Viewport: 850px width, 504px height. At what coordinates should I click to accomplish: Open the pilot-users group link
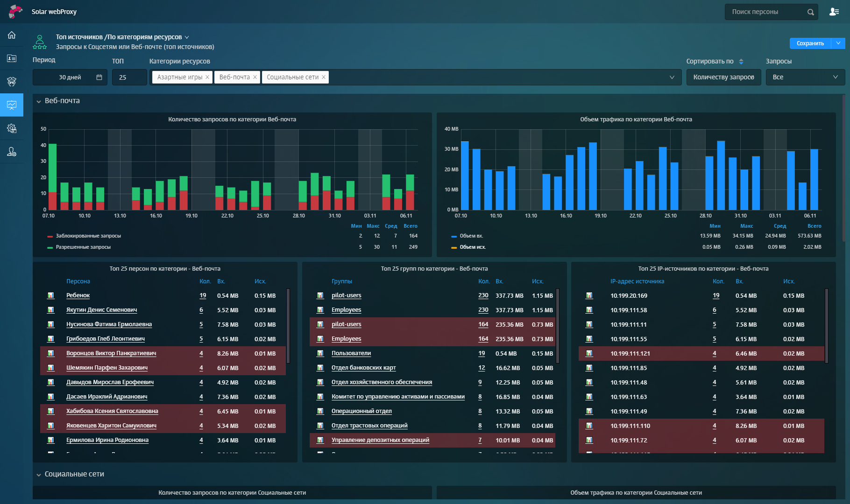346,295
